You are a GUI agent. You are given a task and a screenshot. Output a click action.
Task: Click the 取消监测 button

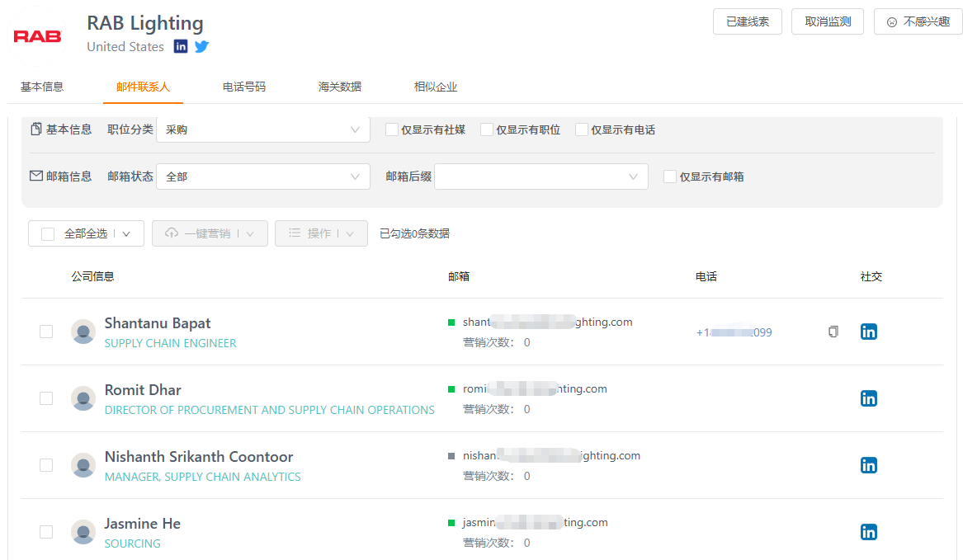[828, 21]
